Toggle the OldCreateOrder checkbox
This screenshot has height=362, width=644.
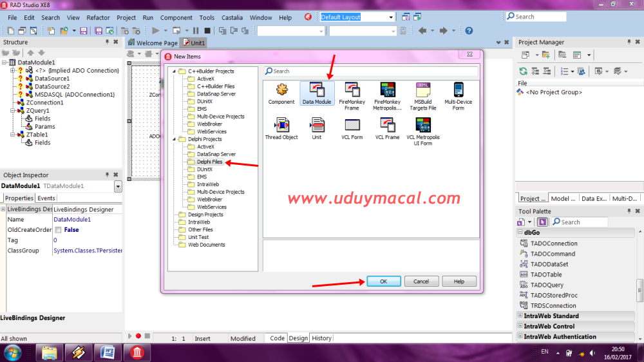click(59, 230)
